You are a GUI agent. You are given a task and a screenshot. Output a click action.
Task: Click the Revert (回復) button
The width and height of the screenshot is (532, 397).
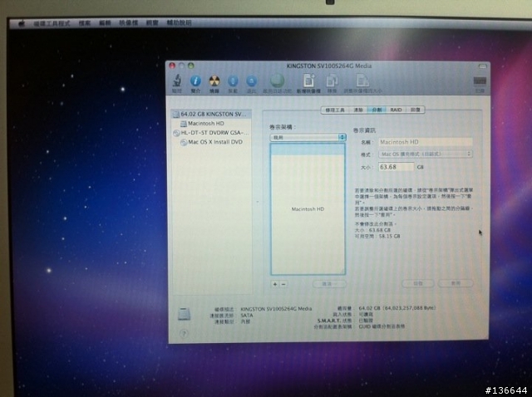point(418,283)
